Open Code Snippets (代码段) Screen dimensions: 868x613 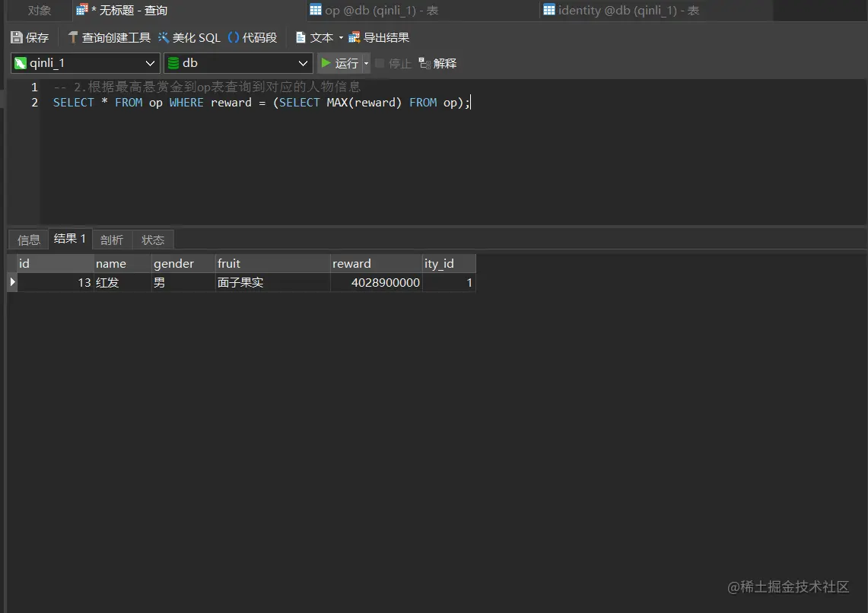pyautogui.click(x=253, y=37)
